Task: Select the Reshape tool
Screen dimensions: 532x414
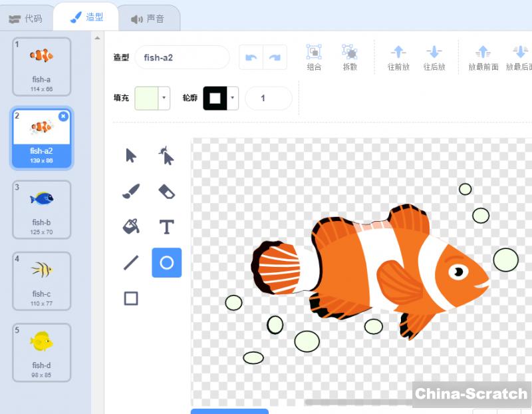Action: click(x=166, y=156)
